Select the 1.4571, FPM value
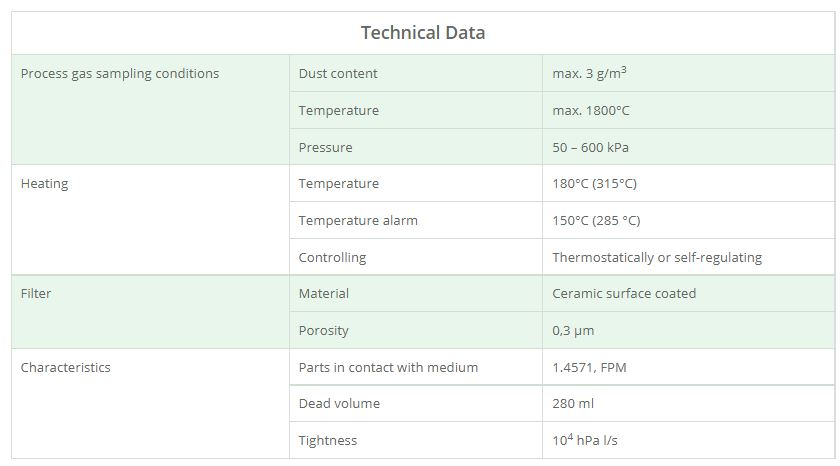Screen dimensions: 840x466 pyautogui.click(x=589, y=368)
